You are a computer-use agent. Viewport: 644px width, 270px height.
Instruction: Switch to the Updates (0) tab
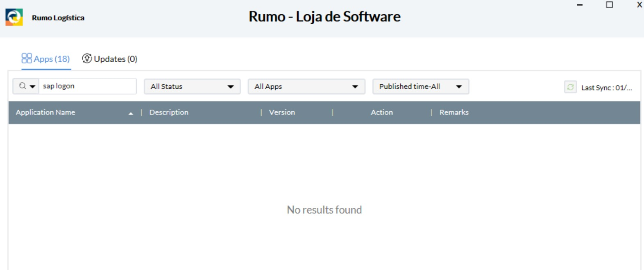coord(109,59)
